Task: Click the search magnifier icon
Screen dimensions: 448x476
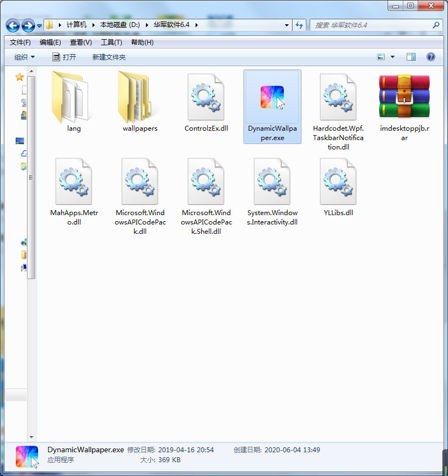Action: pyautogui.click(x=436, y=25)
